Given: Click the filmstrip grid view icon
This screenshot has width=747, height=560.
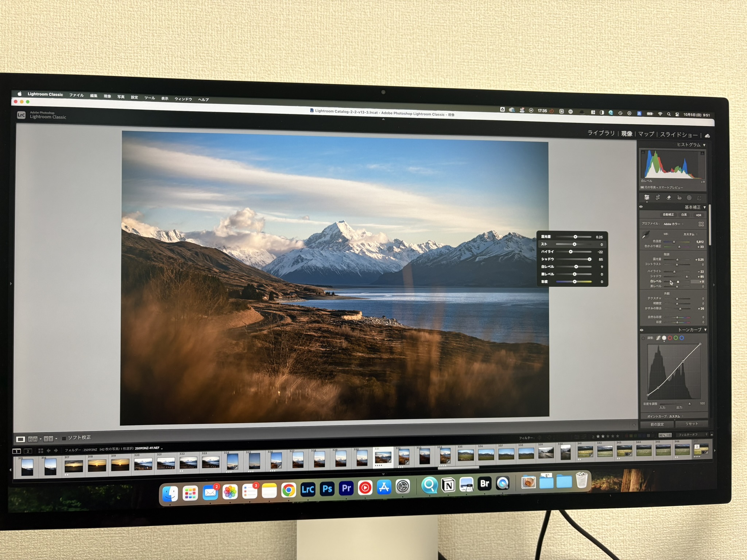Looking at the screenshot, I should coord(40,451).
